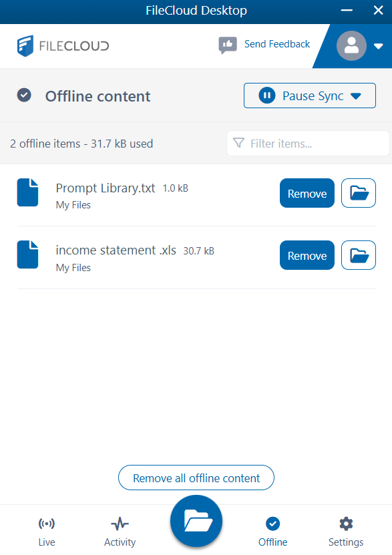Click the central open folder button
Image resolution: width=392 pixels, height=555 pixels.
pos(196,521)
